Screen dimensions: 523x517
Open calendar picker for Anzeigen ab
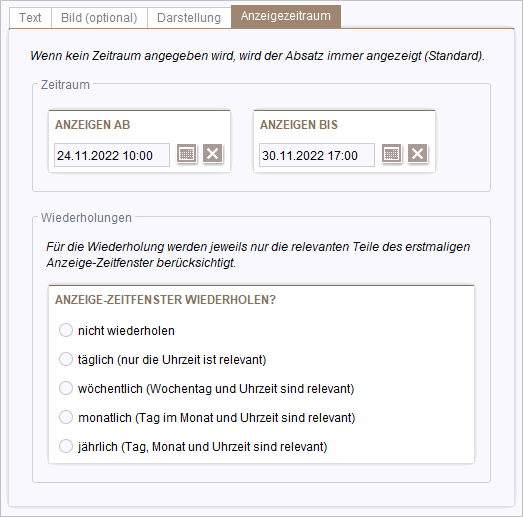186,154
